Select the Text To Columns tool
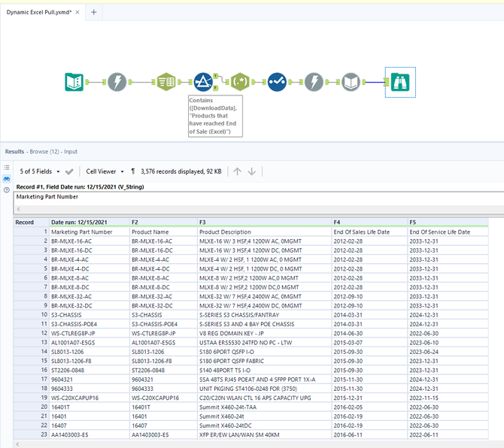 [x=166, y=82]
